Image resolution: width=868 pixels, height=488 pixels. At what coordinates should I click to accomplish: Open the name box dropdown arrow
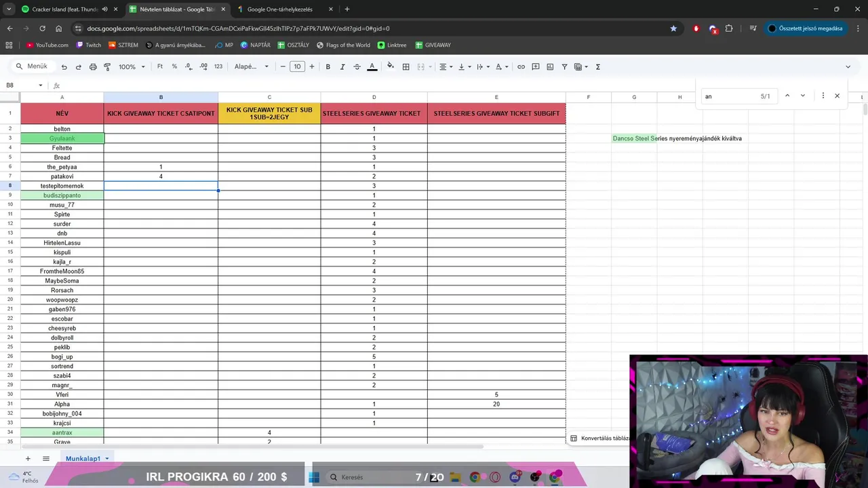[x=41, y=85]
